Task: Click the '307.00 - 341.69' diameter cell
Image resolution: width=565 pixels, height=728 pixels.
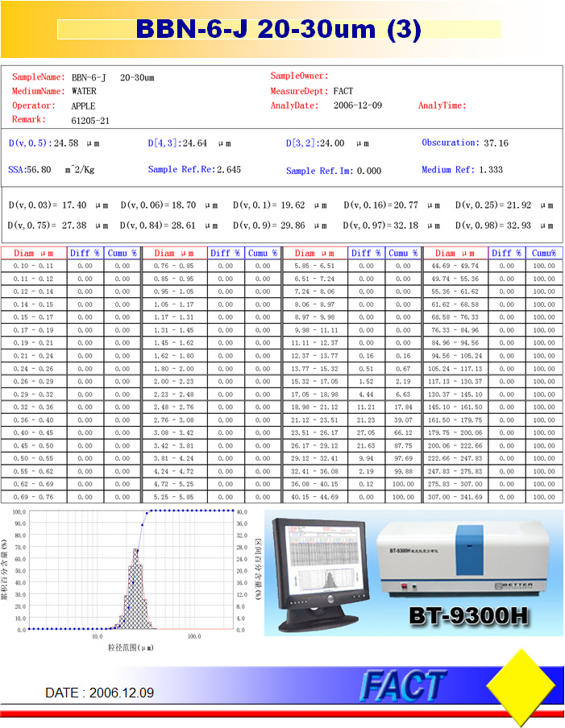Action: point(455,497)
